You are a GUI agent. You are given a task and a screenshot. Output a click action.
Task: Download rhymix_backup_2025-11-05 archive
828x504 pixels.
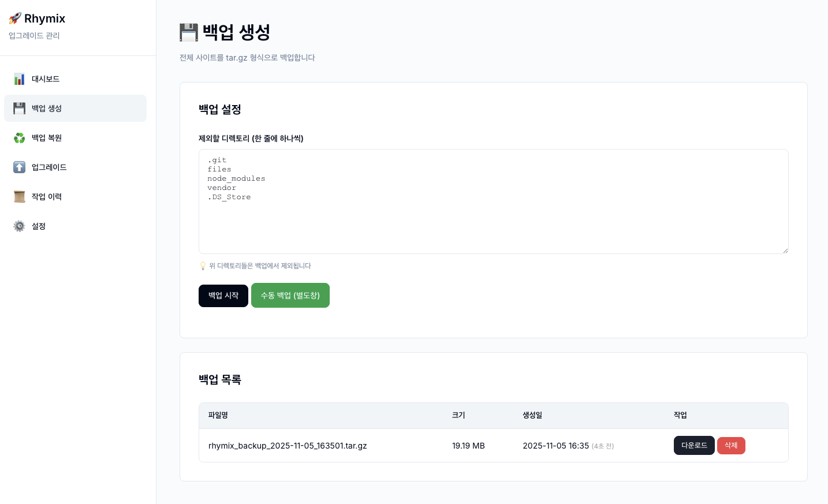pos(694,445)
